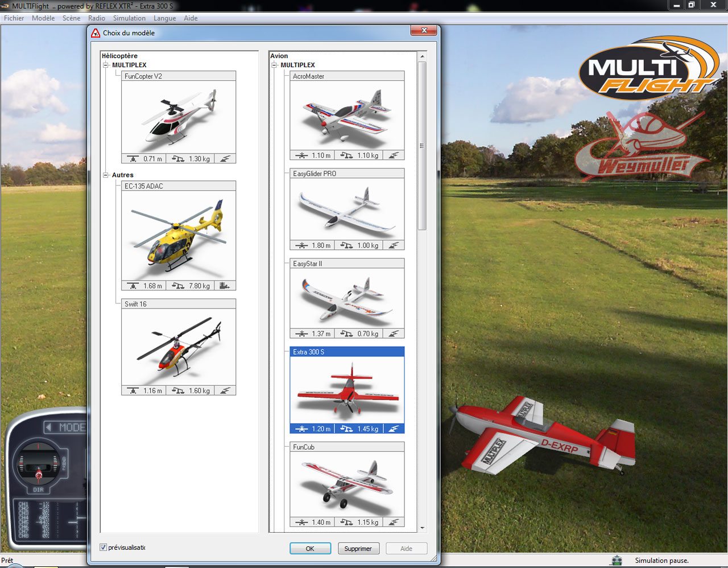Image resolution: width=728 pixels, height=568 pixels.
Task: Open the Modèle menu
Action: click(x=43, y=18)
